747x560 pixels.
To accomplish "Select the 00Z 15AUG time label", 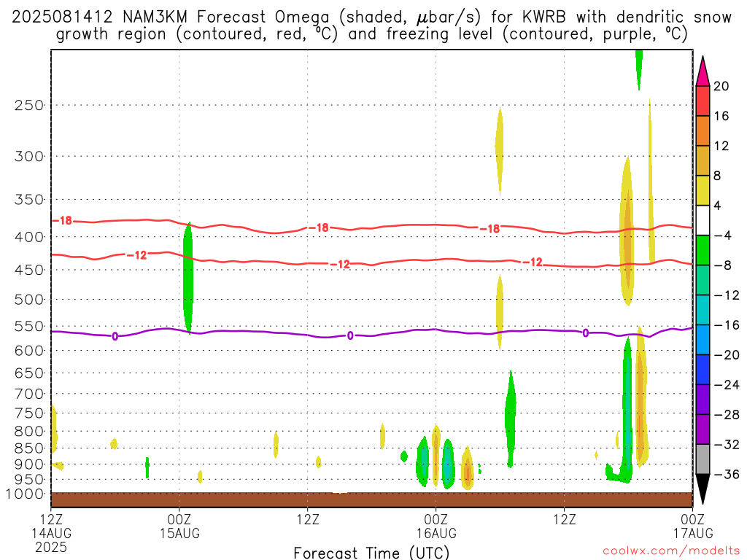I will click(x=179, y=526).
